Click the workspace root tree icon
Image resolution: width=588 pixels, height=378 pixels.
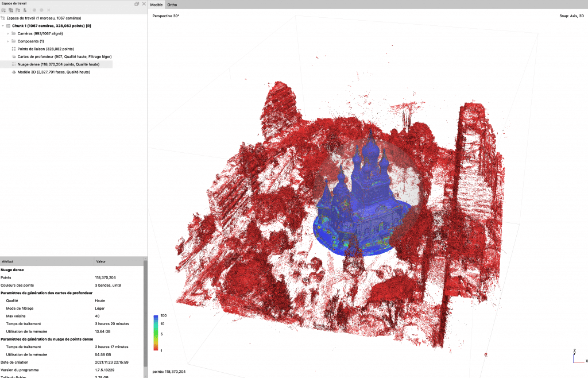(3, 18)
